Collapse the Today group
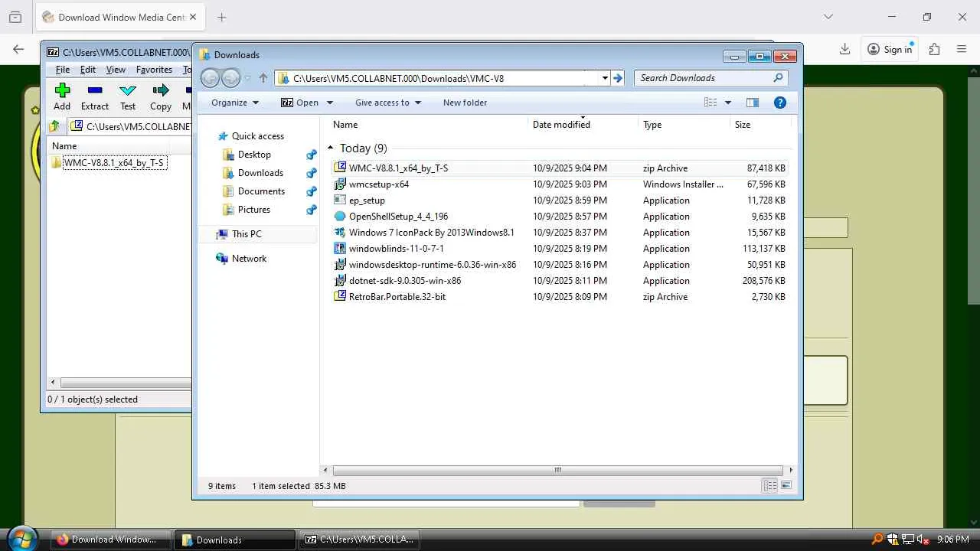The width and height of the screenshot is (980, 551). coord(331,148)
